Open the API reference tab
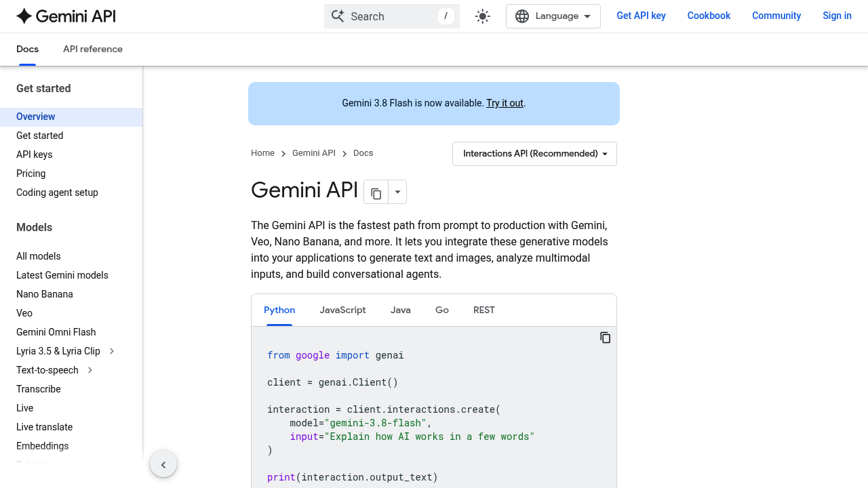The width and height of the screenshot is (868, 488). 93,49
